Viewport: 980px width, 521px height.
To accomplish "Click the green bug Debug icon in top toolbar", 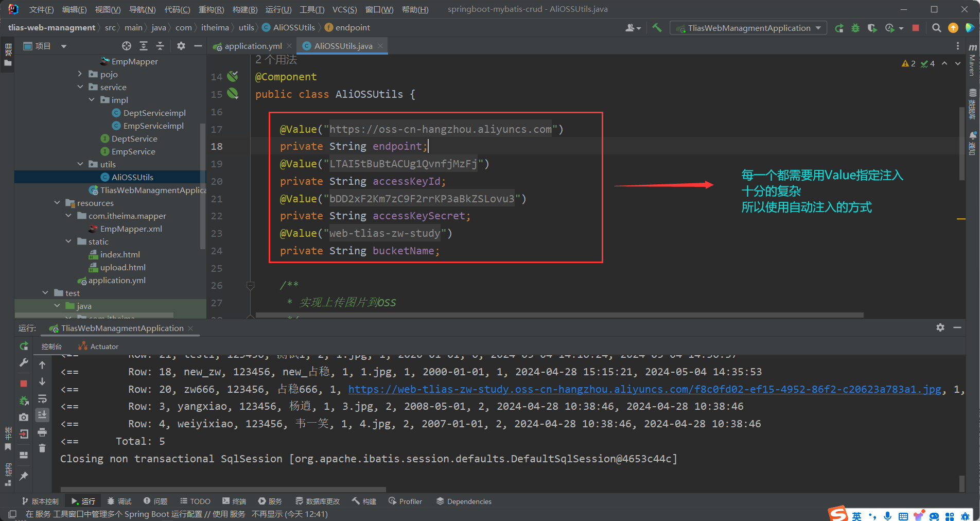I will pyautogui.click(x=855, y=28).
